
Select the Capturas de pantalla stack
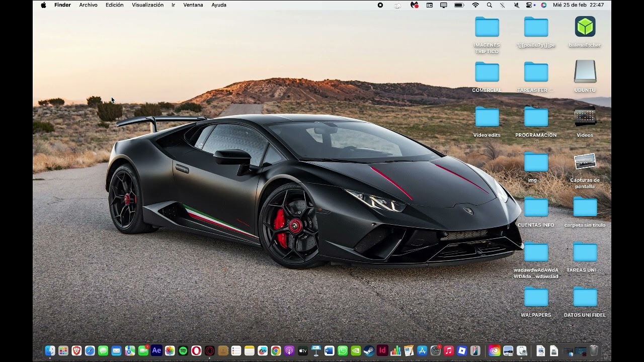tap(585, 171)
